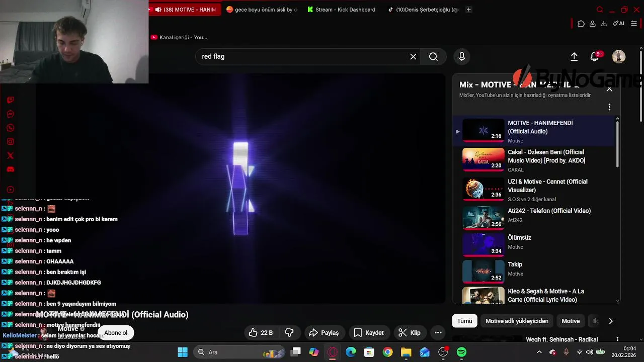644x362 pixels.
Task: Open the browser downloads icon
Action: (x=604, y=23)
